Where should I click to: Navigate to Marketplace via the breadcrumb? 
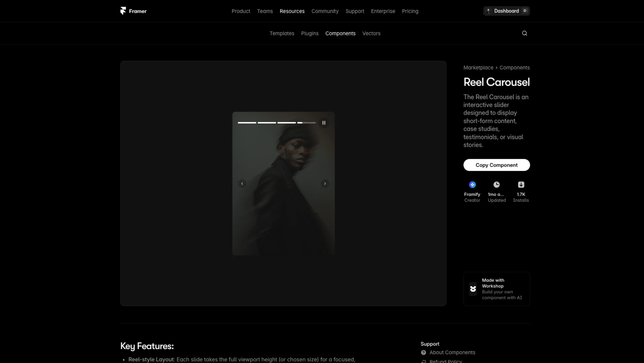pyautogui.click(x=478, y=68)
